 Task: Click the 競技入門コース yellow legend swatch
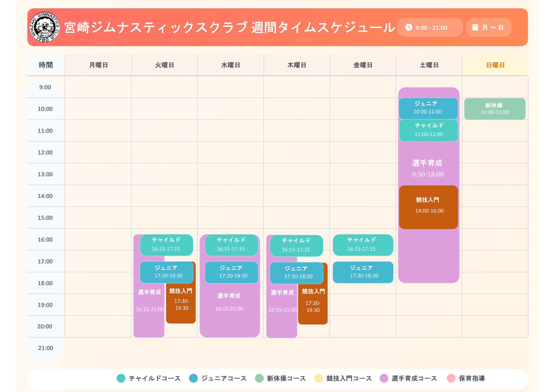pyautogui.click(x=319, y=378)
